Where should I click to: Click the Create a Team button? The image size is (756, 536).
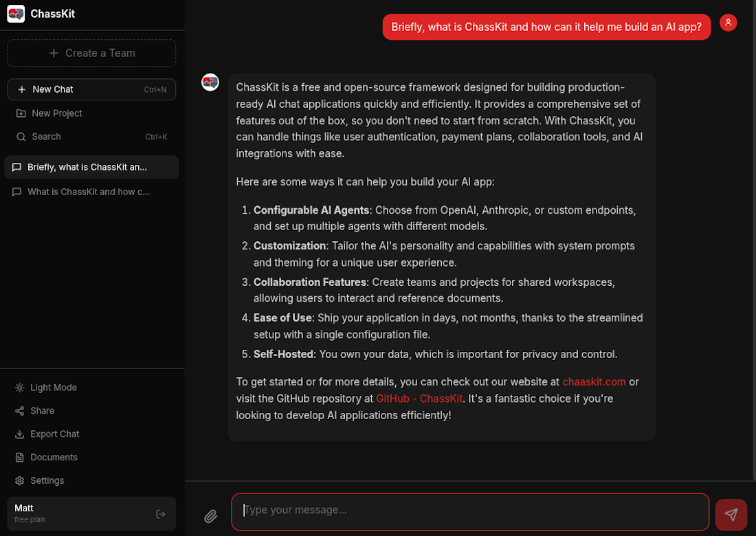tap(91, 53)
